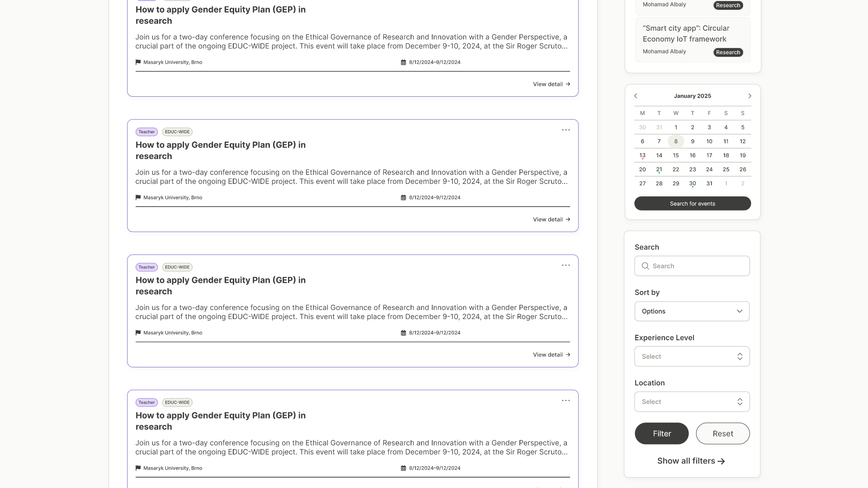868x488 pixels.
Task: Go to next month in calendar
Action: pyautogui.click(x=750, y=96)
